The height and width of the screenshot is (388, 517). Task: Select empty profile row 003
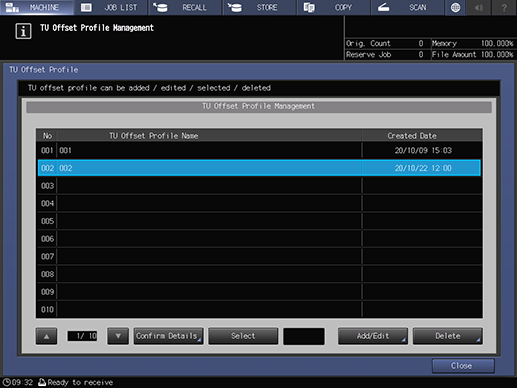pos(259,186)
